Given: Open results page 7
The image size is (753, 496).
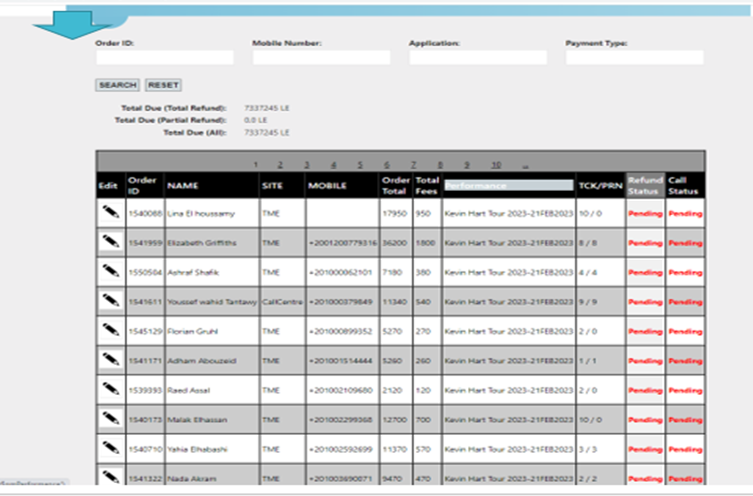Looking at the screenshot, I should 413,165.
